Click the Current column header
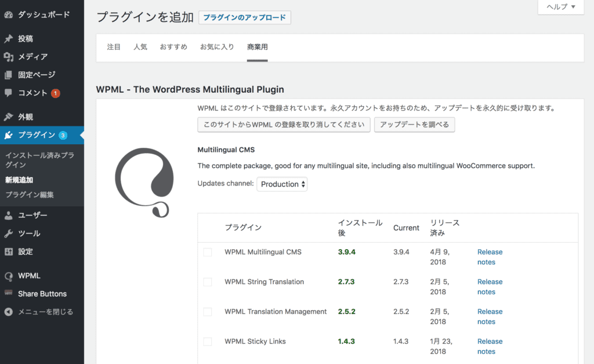This screenshot has height=364, width=594. (406, 228)
